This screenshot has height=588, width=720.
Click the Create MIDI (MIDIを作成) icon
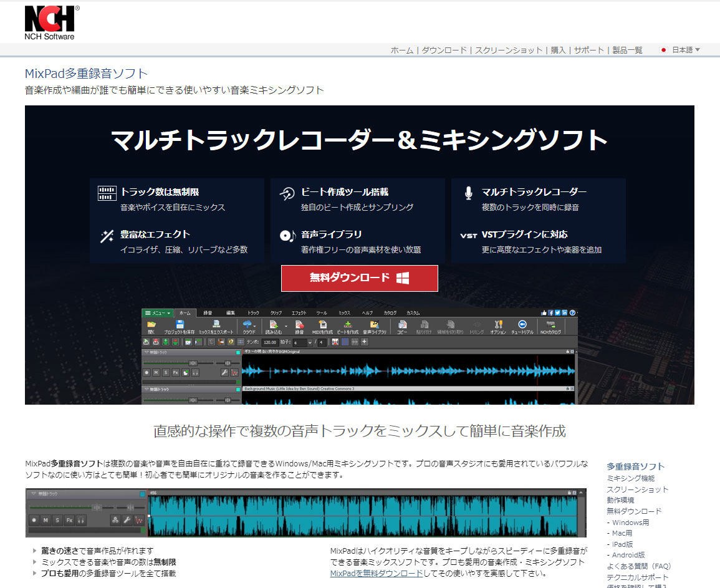coord(322,324)
